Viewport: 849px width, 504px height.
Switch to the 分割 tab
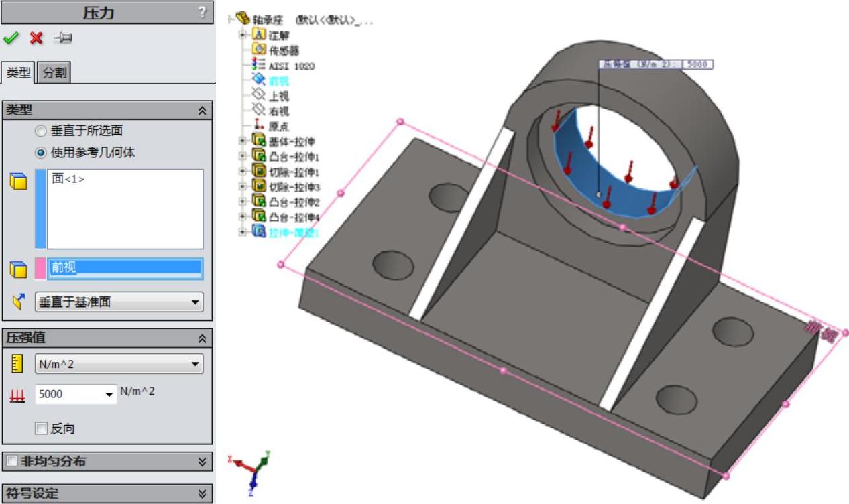pos(54,73)
